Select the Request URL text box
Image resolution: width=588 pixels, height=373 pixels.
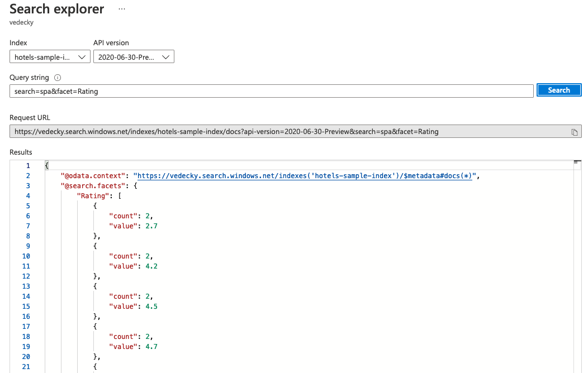coord(288,132)
